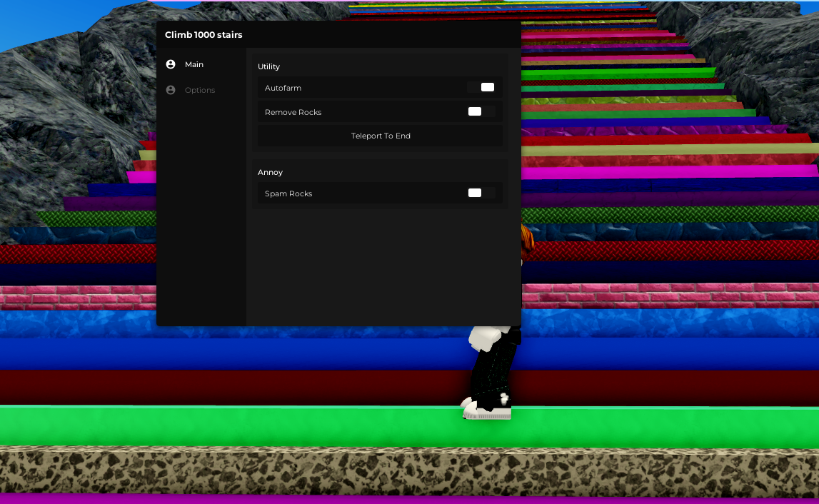Toggle the Spam Rocks switch
This screenshot has height=504, width=819.
(481, 193)
